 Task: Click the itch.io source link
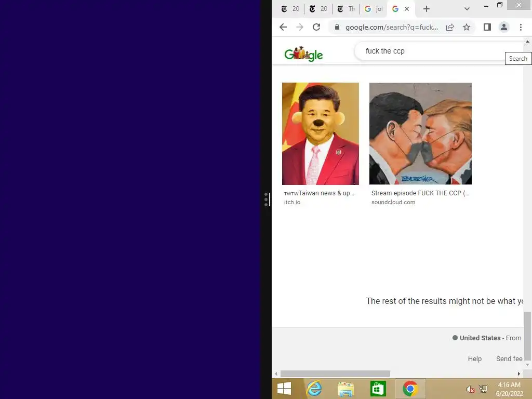[292, 202]
